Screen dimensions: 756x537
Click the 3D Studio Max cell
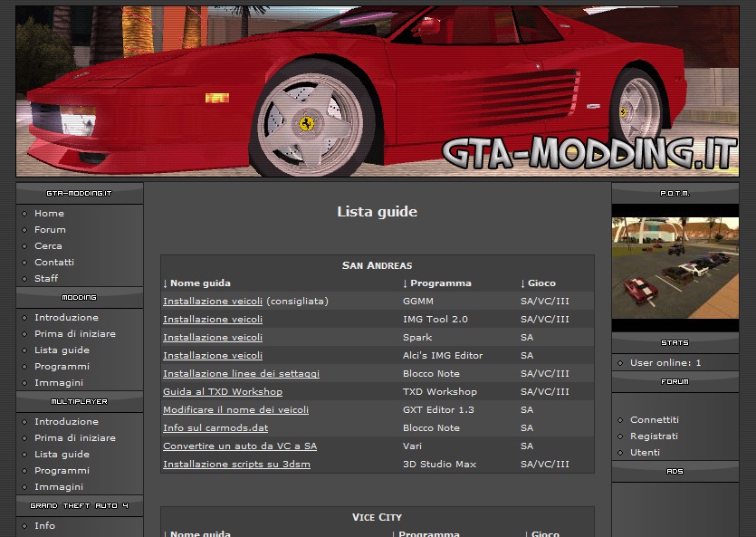pyautogui.click(x=439, y=465)
